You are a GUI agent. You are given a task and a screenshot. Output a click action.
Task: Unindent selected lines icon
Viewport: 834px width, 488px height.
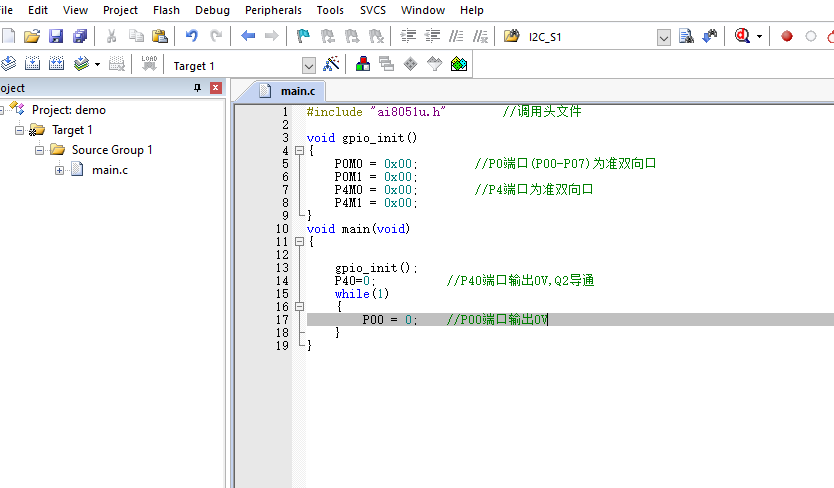coord(432,36)
